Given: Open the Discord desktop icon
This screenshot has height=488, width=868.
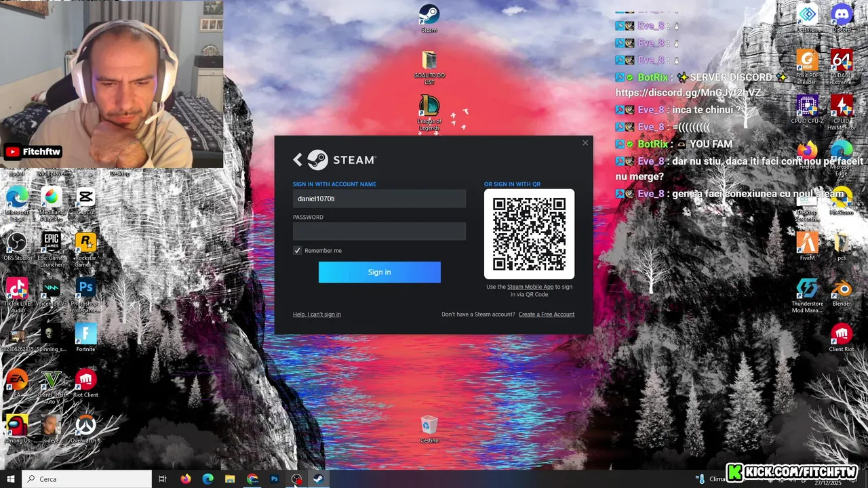Looking at the screenshot, I should click(x=842, y=18).
